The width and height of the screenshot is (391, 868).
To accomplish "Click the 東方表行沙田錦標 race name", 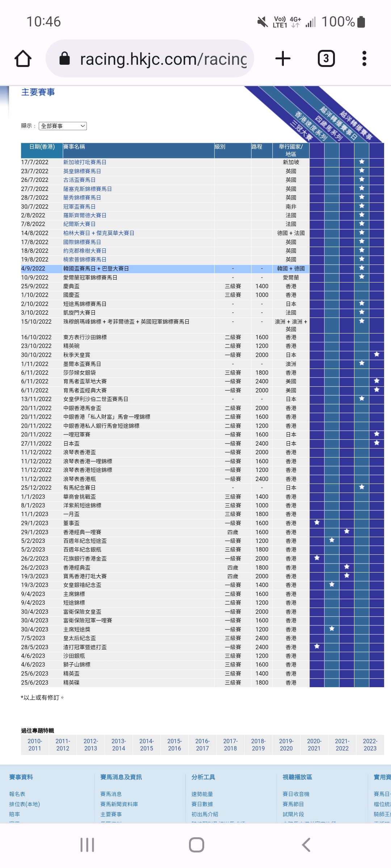I will [x=85, y=337].
